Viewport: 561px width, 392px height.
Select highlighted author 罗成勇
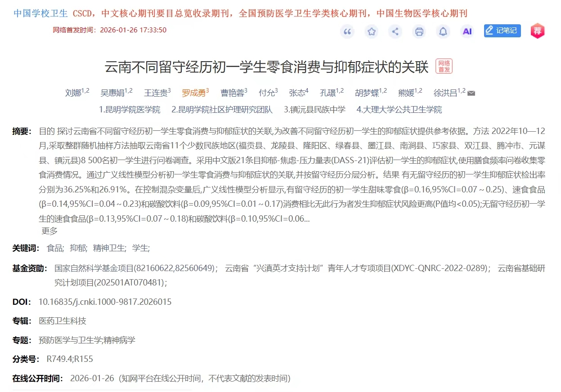click(193, 93)
